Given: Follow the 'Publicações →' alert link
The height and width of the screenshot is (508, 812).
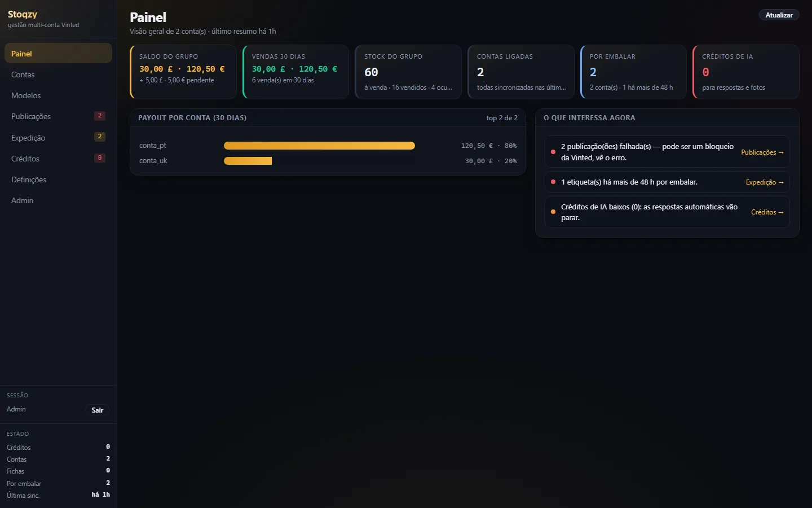Looking at the screenshot, I should point(762,152).
